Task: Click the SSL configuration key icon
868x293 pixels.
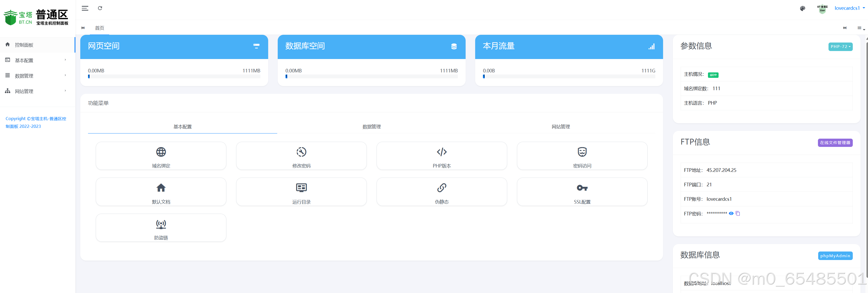Action: 582,188
